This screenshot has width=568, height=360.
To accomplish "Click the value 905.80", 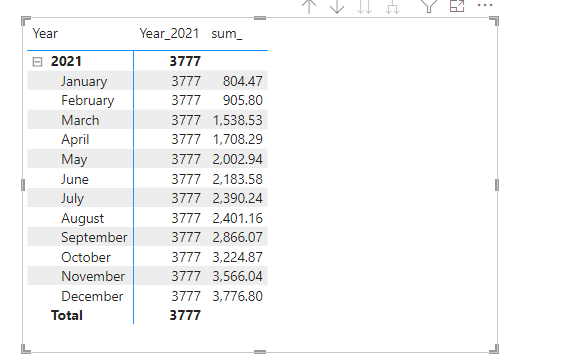I will (242, 101).
